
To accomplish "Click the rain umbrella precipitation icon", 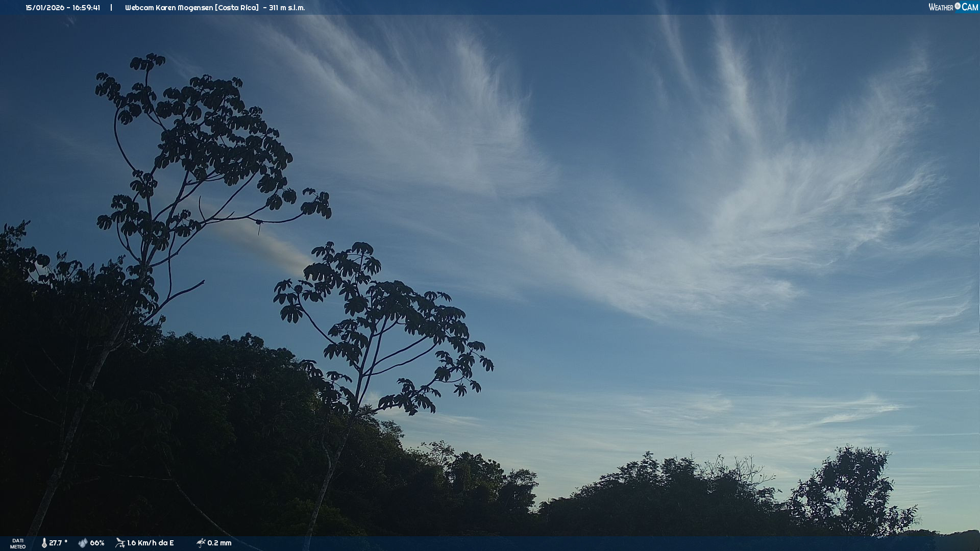I will click(201, 543).
